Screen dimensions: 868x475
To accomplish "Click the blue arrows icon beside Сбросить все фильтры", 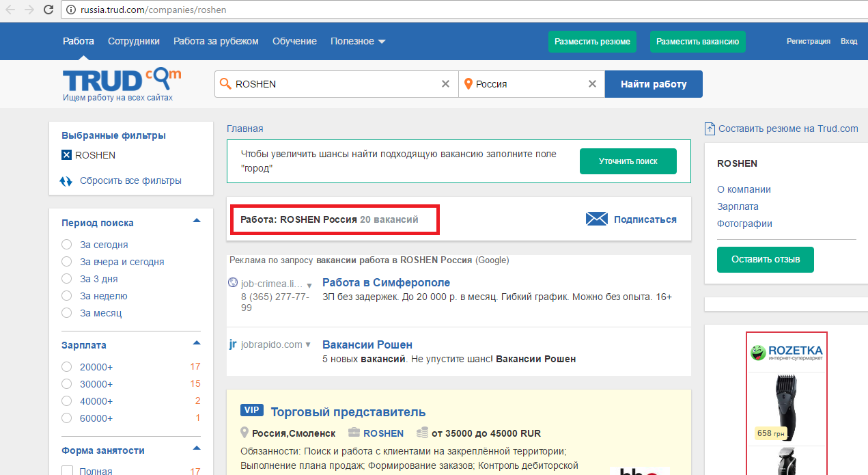I will pos(66,180).
